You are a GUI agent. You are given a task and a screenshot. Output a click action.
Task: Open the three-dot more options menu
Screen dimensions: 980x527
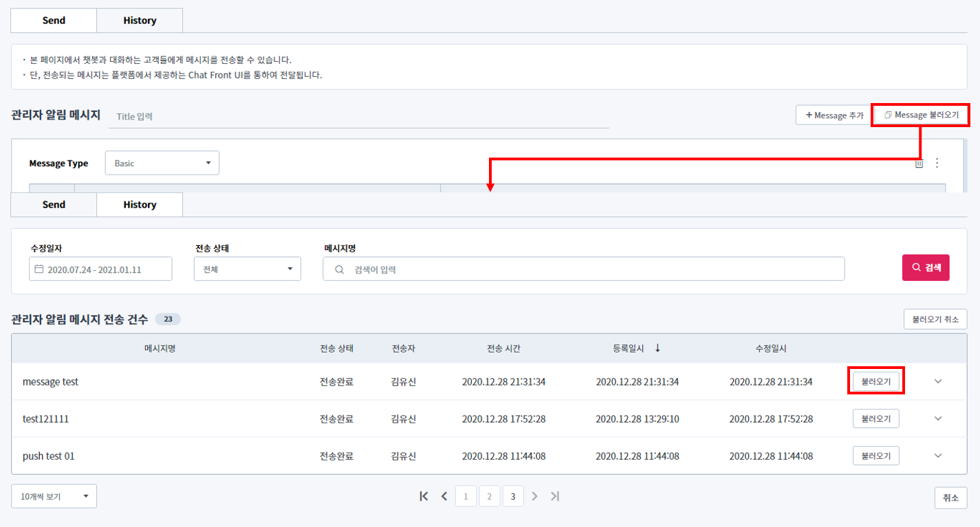pos(937,164)
